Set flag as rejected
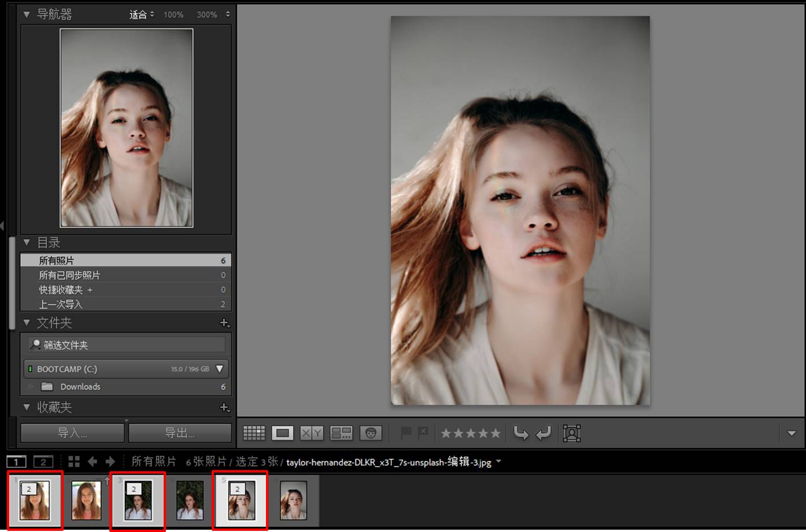 (423, 433)
